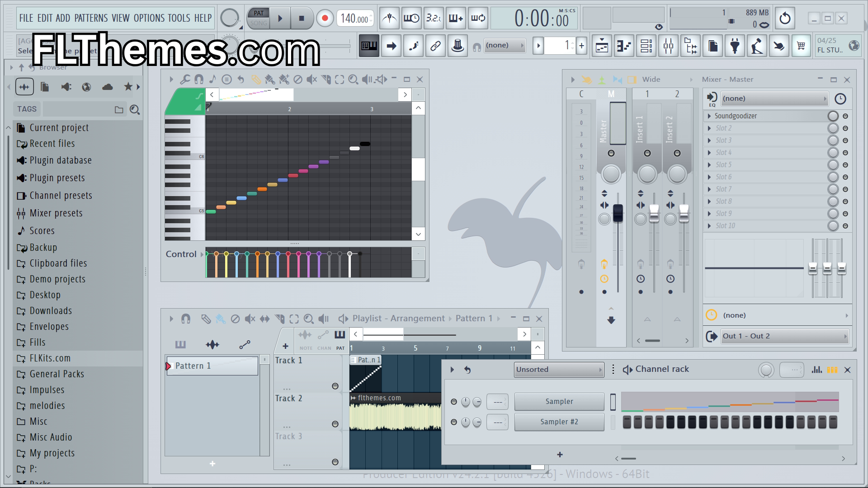Open the FILE menu
Image resolution: width=868 pixels, height=488 pixels.
click(26, 18)
